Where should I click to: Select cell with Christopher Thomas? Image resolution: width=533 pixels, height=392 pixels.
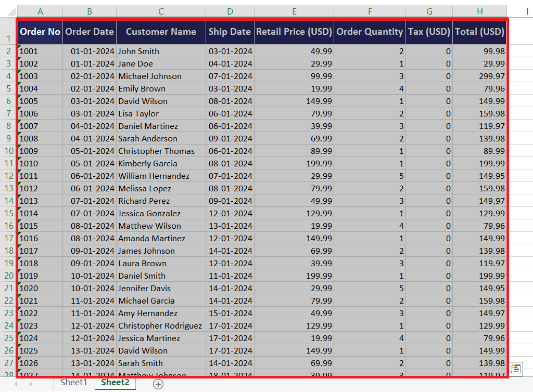(161, 151)
